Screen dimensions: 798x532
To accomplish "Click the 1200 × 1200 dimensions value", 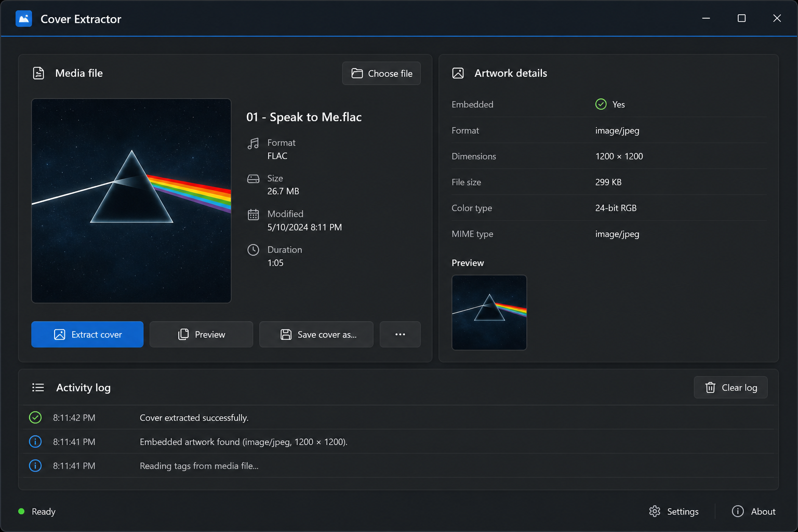I will click(619, 156).
